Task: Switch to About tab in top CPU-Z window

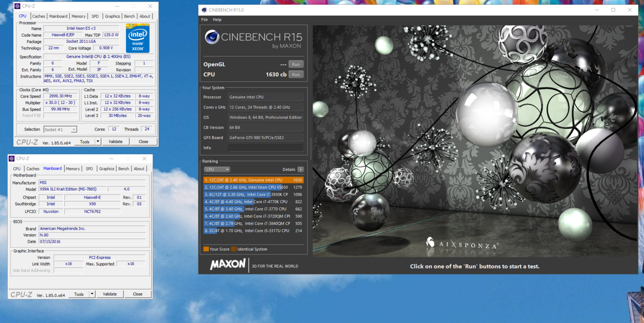Action: (x=145, y=16)
